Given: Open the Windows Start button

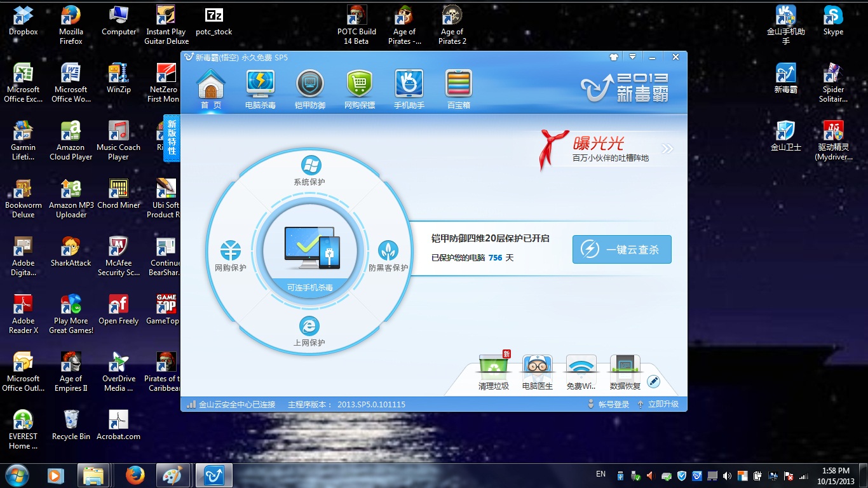Looking at the screenshot, I should point(17,475).
